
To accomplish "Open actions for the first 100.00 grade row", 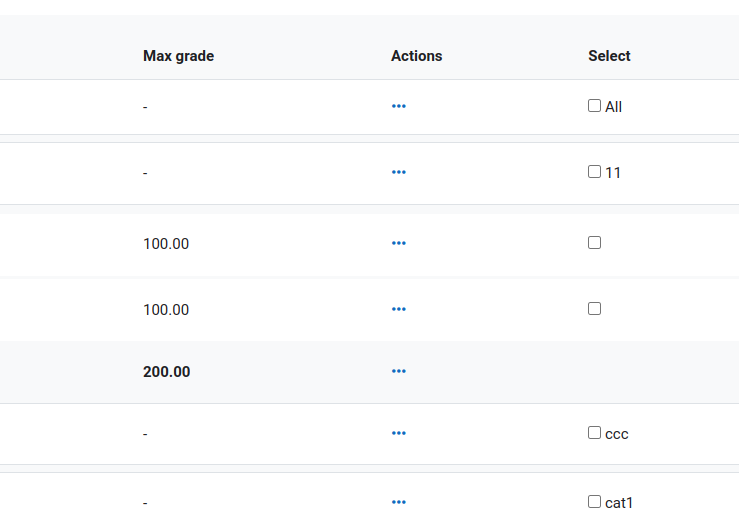I will [x=399, y=244].
